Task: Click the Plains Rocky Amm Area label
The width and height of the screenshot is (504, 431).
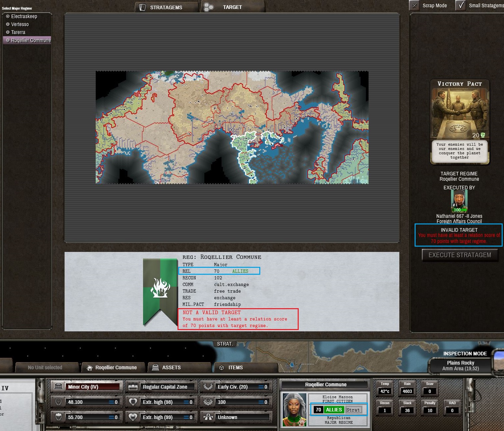Action: (461, 365)
